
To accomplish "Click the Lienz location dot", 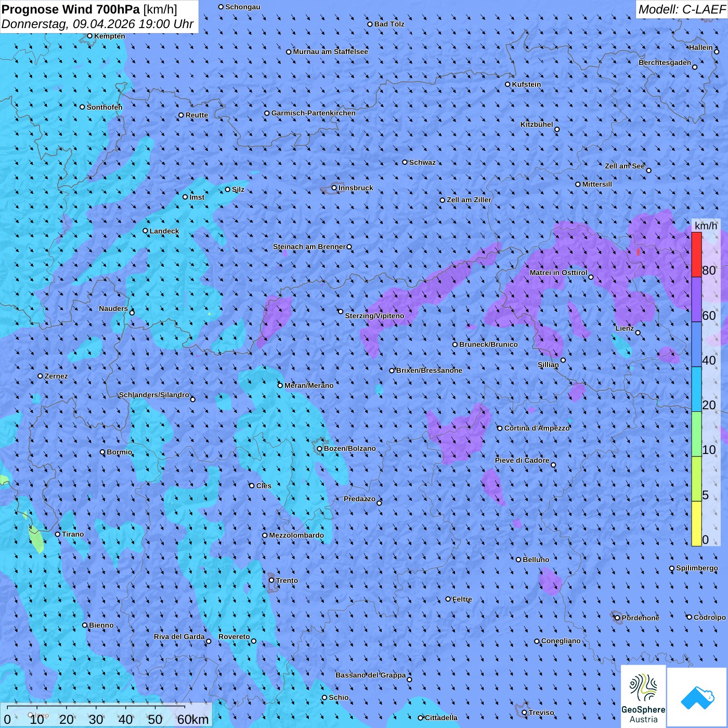I will click(x=638, y=333).
